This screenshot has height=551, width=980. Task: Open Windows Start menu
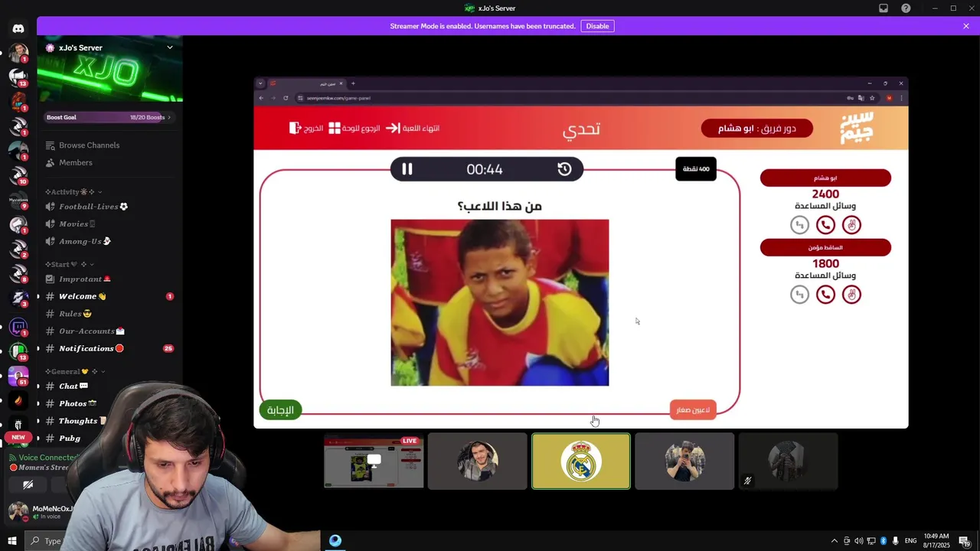12,540
